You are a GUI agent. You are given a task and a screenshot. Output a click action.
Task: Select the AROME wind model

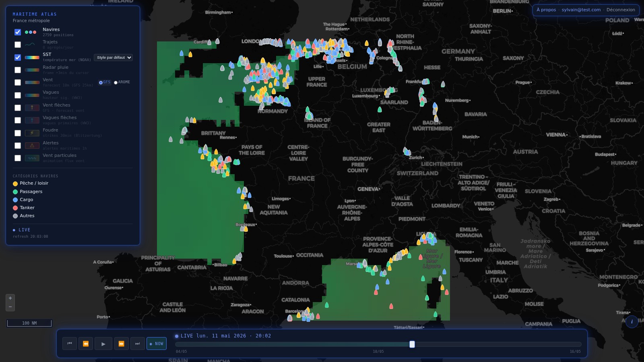click(x=116, y=82)
